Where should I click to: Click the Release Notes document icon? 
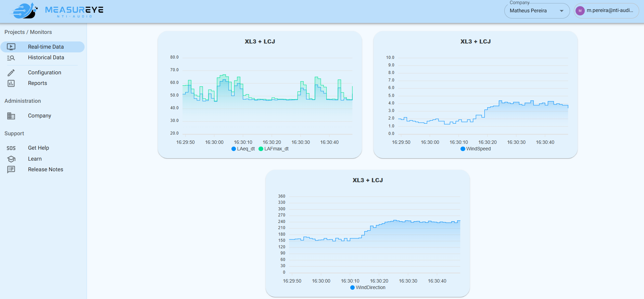[11, 170]
